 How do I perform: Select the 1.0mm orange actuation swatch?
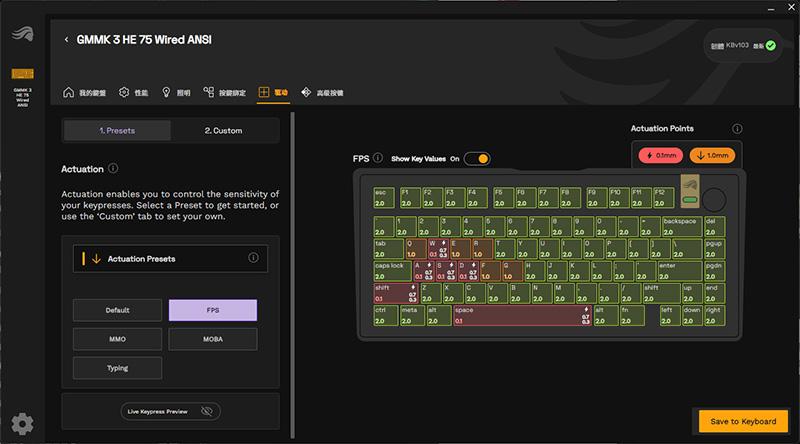[712, 156]
